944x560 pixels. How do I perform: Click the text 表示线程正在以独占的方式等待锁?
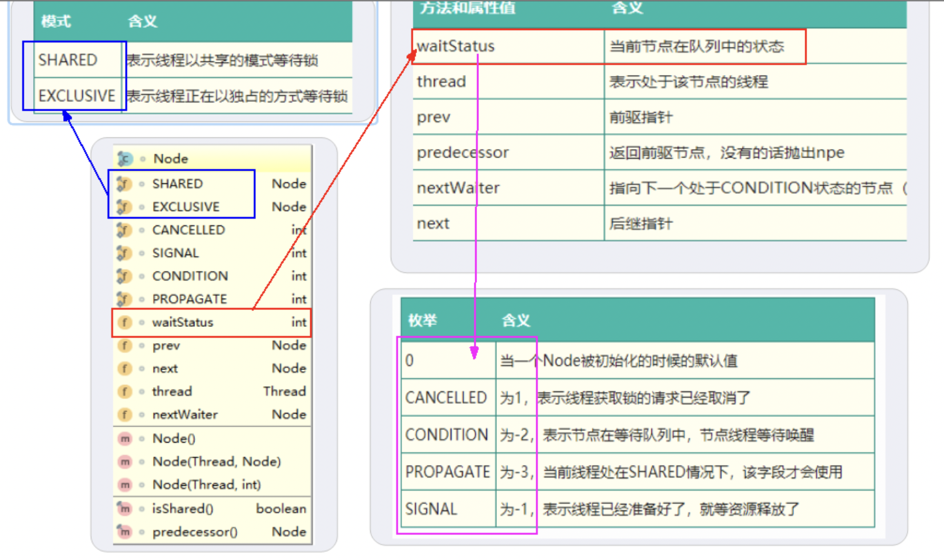point(237,96)
